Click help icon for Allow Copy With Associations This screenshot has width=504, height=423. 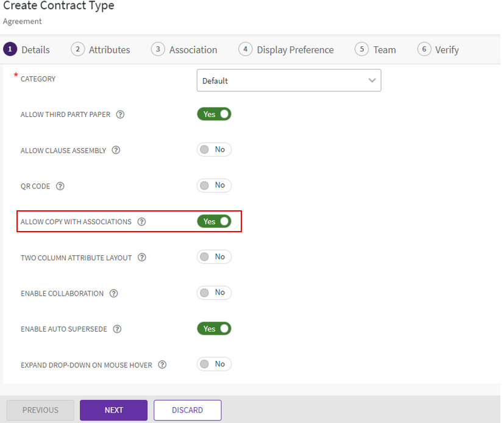click(141, 222)
